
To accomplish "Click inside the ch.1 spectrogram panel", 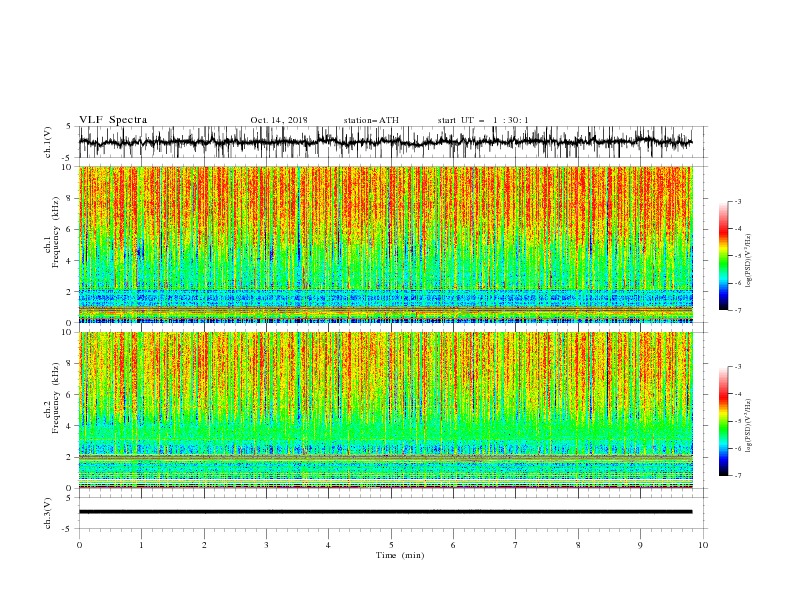I will [x=385, y=244].
